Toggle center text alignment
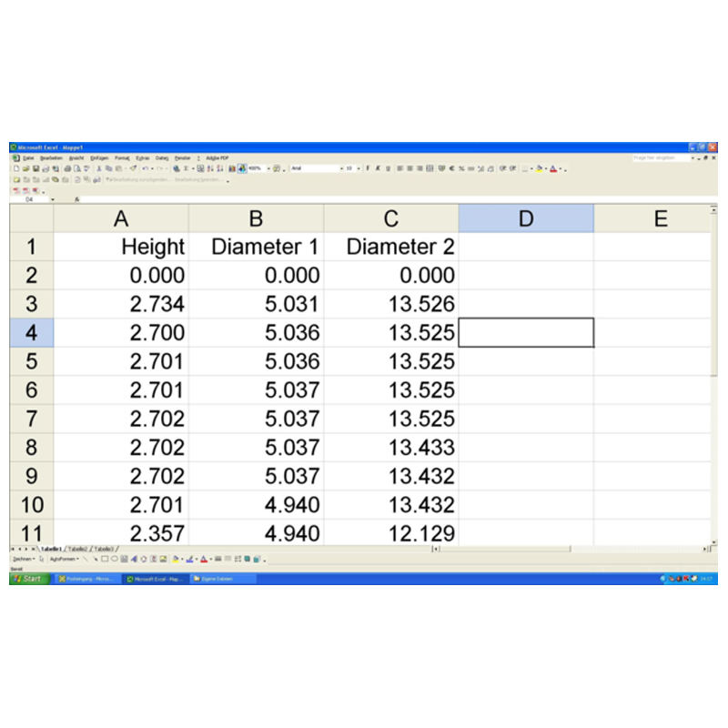728x728 pixels. click(410, 168)
